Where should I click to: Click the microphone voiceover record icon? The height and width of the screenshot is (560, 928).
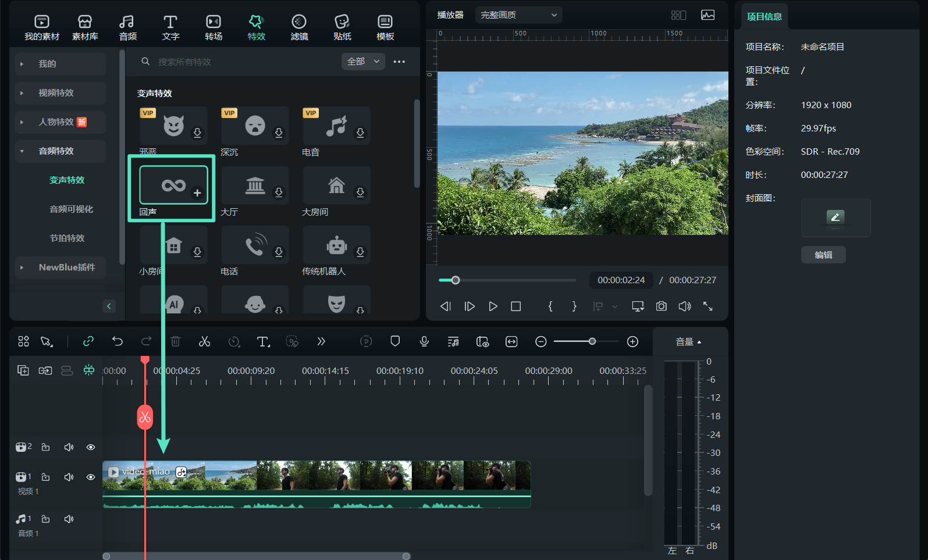(x=424, y=341)
